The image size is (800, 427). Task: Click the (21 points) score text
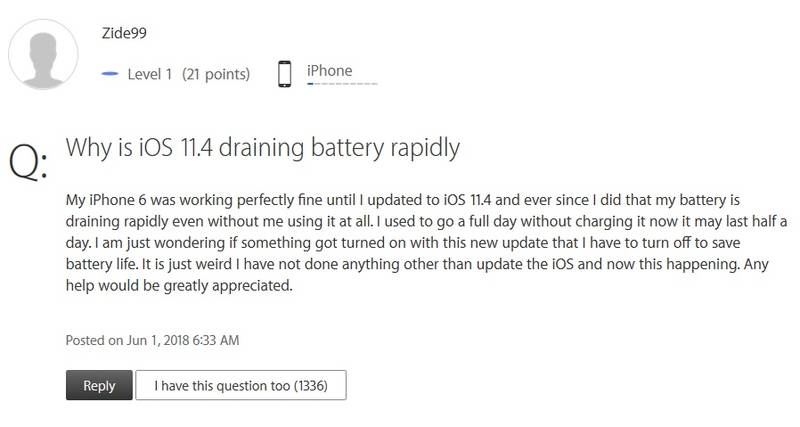click(216, 74)
